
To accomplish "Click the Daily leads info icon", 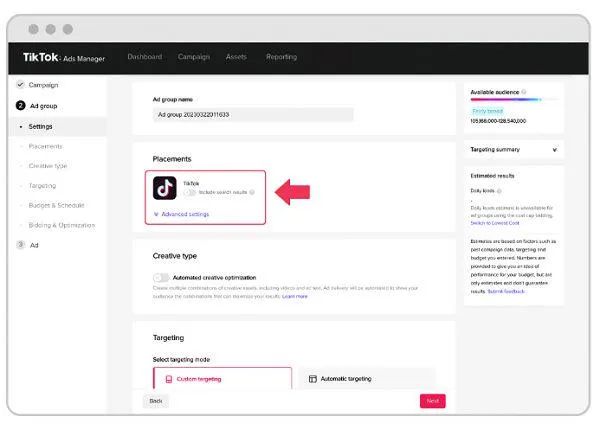I will 500,190.
